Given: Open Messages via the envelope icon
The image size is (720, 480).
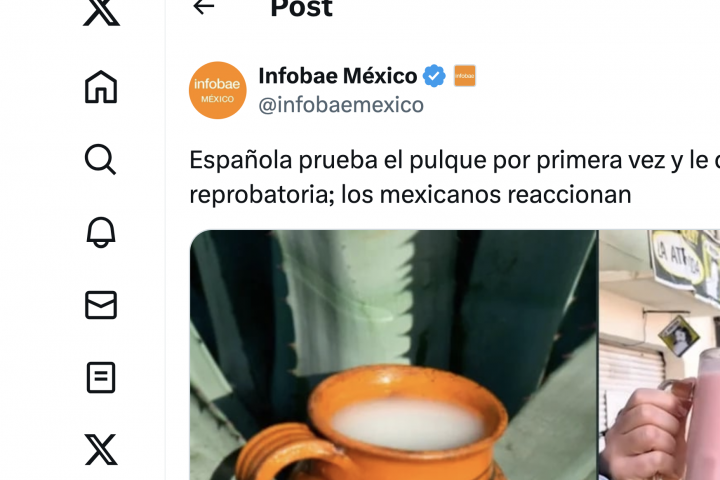Looking at the screenshot, I should [x=101, y=305].
